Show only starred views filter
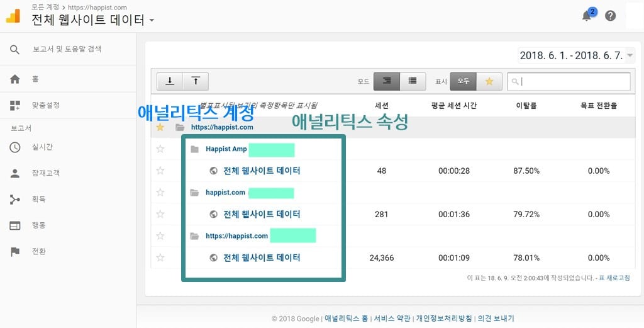The image size is (644, 328). pyautogui.click(x=489, y=81)
